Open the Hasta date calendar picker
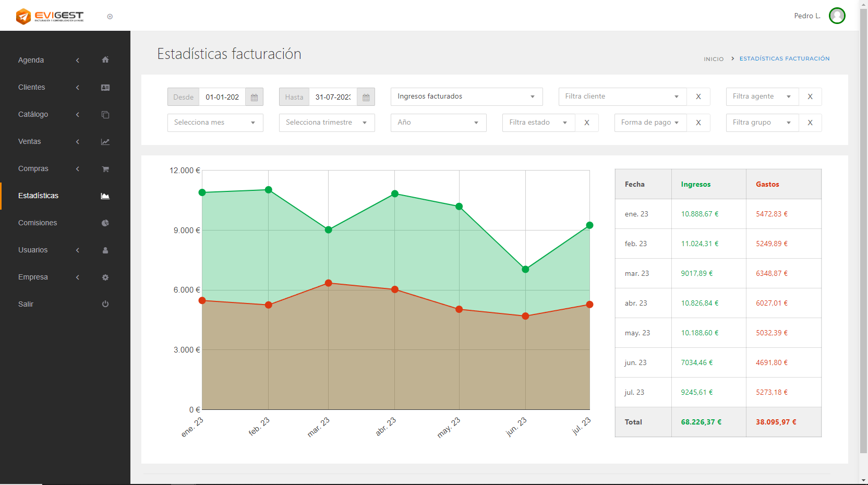This screenshot has width=868, height=485. click(366, 97)
